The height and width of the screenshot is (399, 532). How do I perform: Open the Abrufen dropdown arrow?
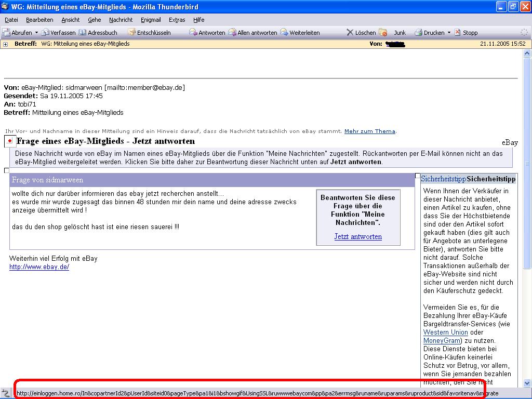click(x=36, y=33)
